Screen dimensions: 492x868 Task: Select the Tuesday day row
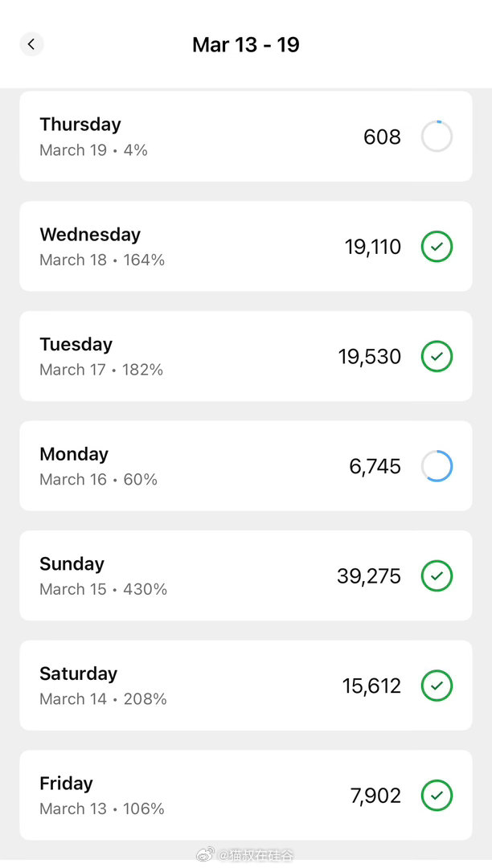pos(201,356)
